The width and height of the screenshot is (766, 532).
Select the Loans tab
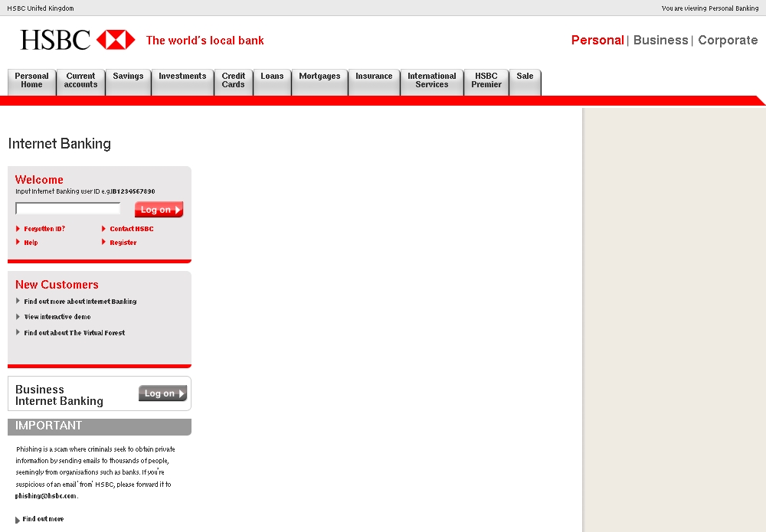click(272, 82)
